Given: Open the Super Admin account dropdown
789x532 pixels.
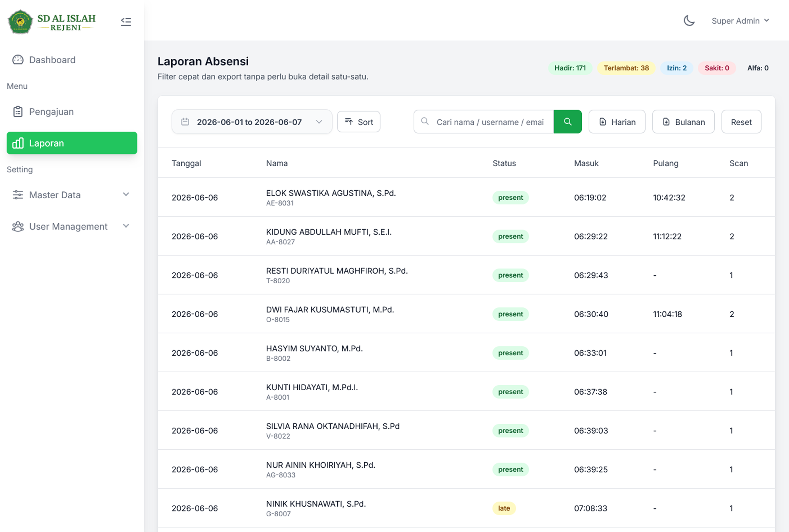Looking at the screenshot, I should click(x=740, y=21).
